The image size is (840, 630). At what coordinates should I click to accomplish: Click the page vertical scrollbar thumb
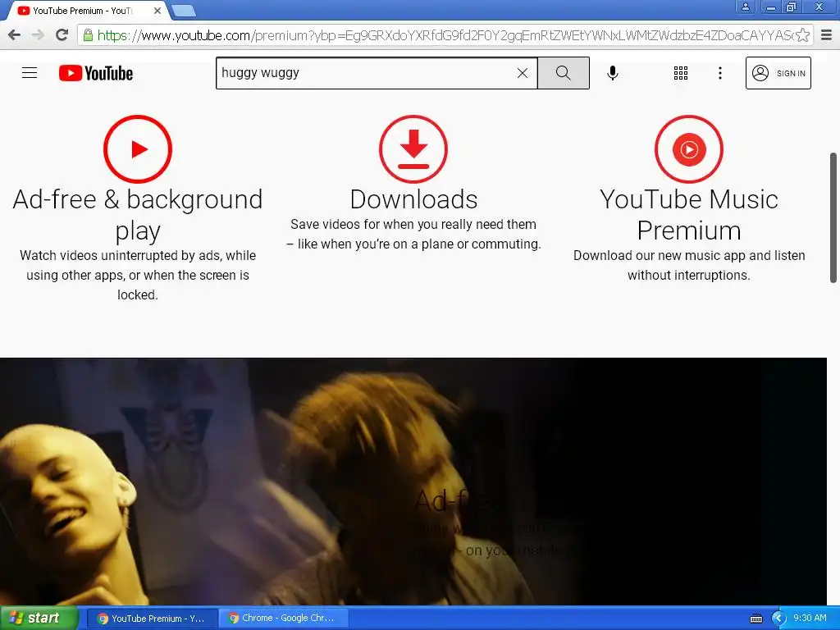833,217
